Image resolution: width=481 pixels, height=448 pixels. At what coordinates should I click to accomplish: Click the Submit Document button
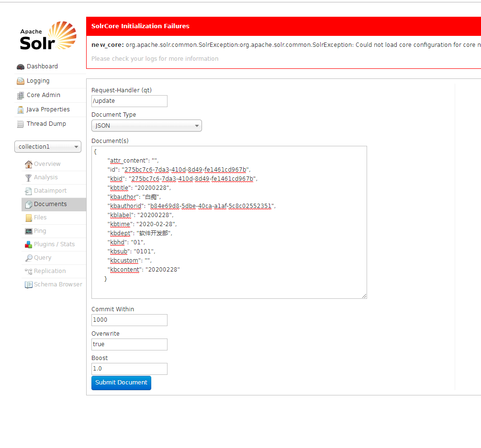[x=121, y=382]
